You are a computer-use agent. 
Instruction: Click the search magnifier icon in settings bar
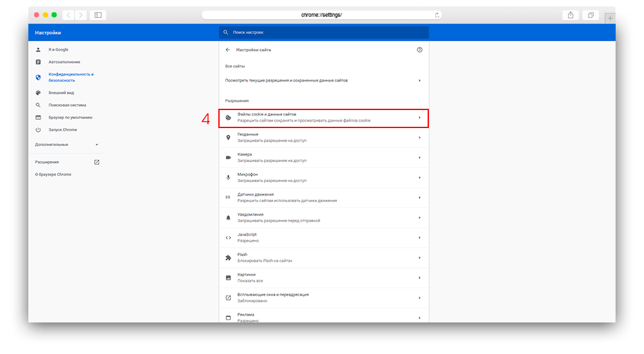click(225, 32)
